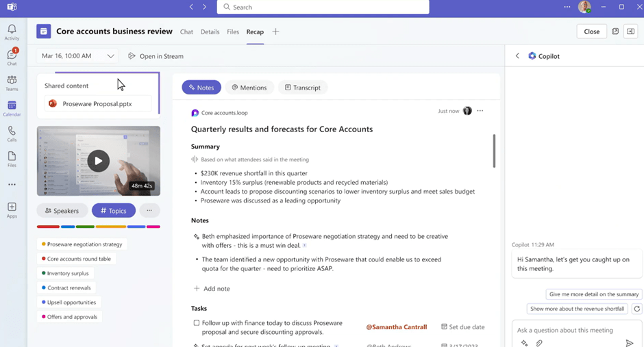Screen dimensions: 644x347
Task: Select the Proseware negotiation strategy topic
Action: (x=84, y=244)
